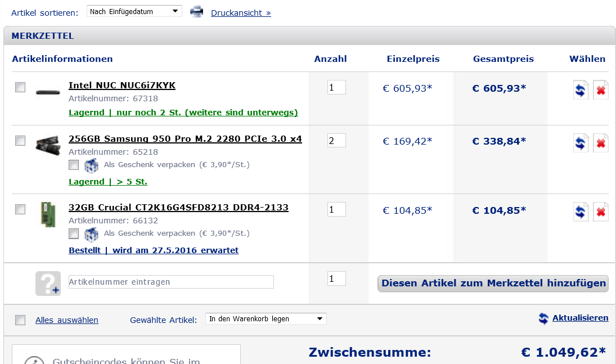This screenshot has height=364, width=616.
Task: Click Samsung 950 Pro product thumbnail
Action: click(48, 146)
